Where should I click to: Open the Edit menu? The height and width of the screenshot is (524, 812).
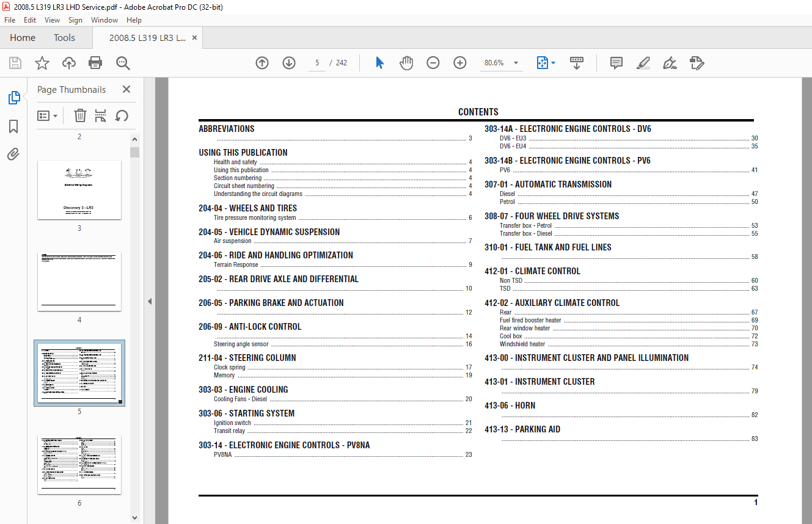(x=30, y=20)
